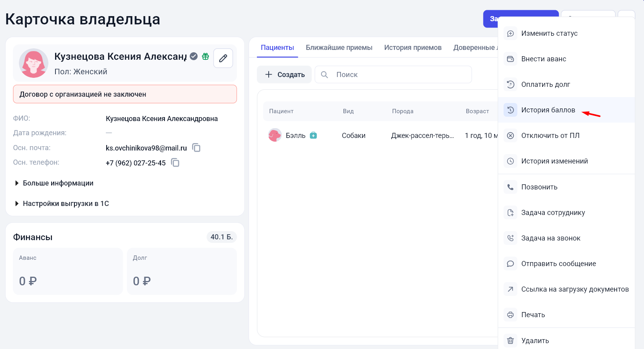Open the Ближайшие приемы tab
The image size is (644, 349).
[x=339, y=48]
